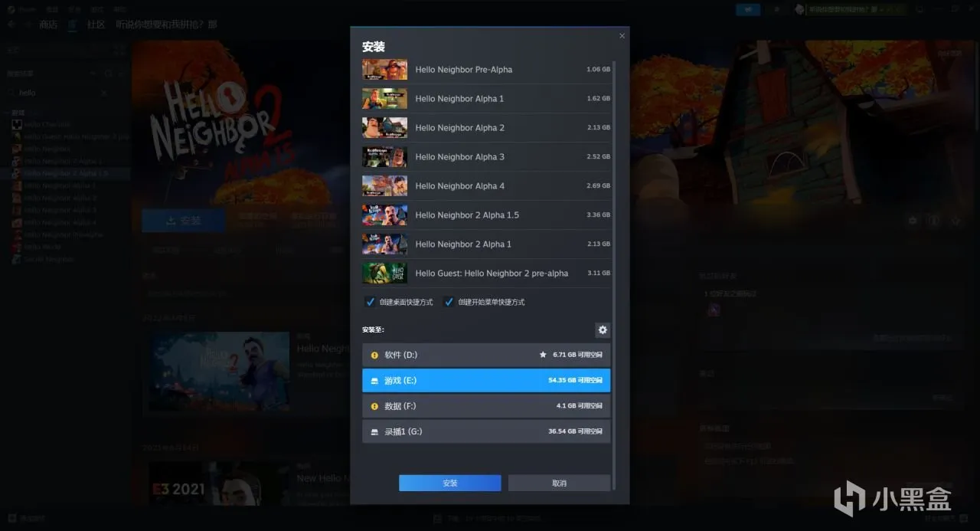Click Hello Guest pre-alpha thumbnail in dialog
The width and height of the screenshot is (980, 531).
pyautogui.click(x=384, y=273)
